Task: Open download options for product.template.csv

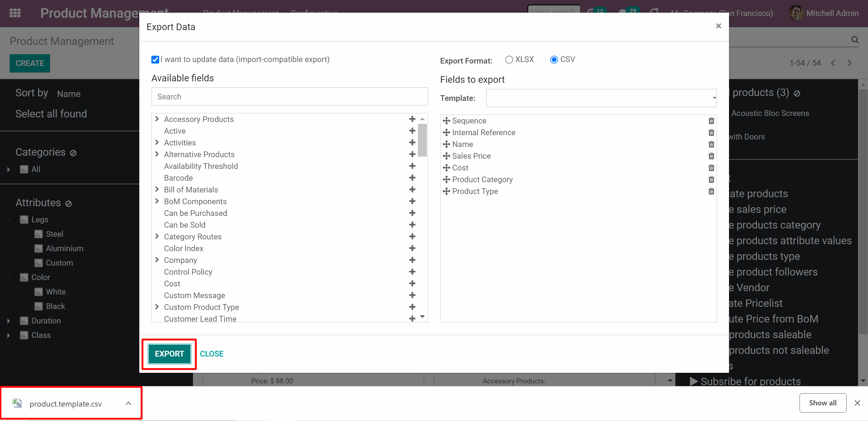Action: pos(128,404)
